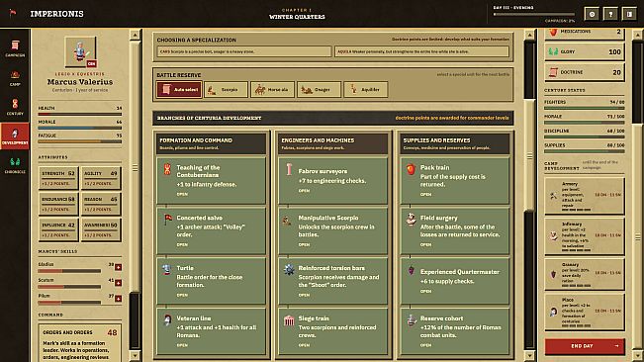Click the End Day button
644x362 pixels.
(585, 346)
